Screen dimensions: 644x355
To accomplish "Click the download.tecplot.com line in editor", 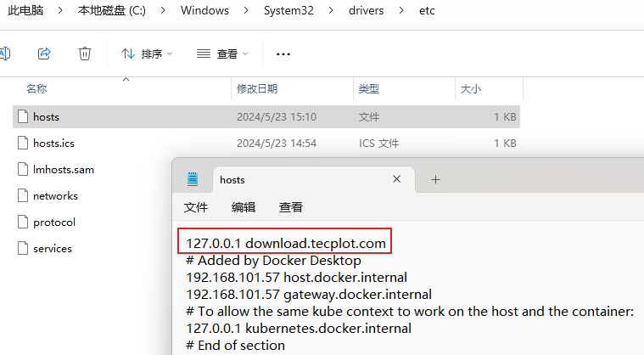I will [286, 244].
